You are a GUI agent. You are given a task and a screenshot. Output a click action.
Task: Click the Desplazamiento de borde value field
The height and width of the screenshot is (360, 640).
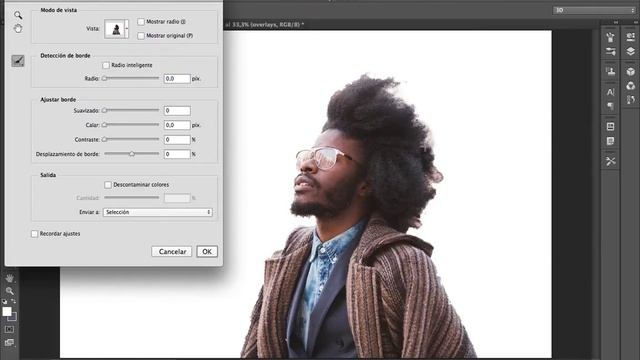tap(177, 154)
